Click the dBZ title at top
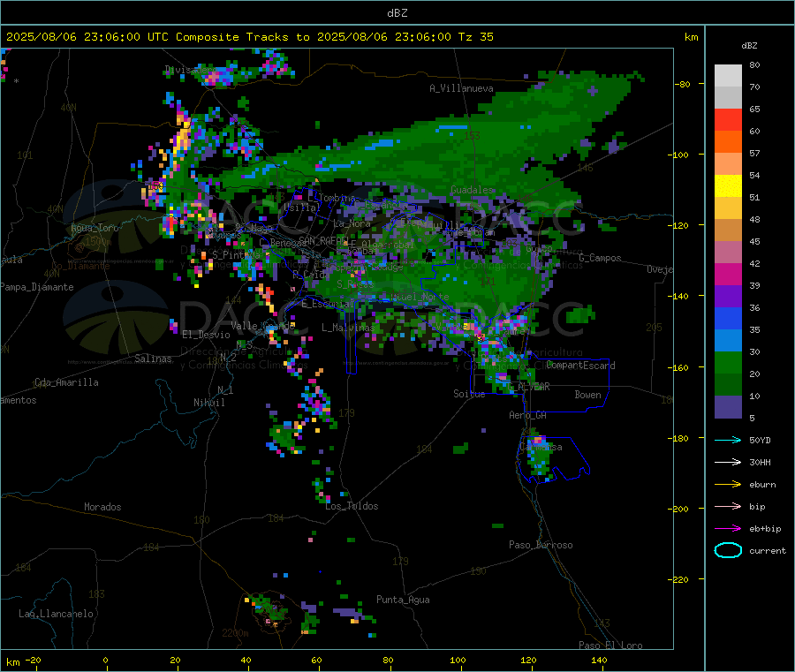The height and width of the screenshot is (672, 795). pos(397,13)
